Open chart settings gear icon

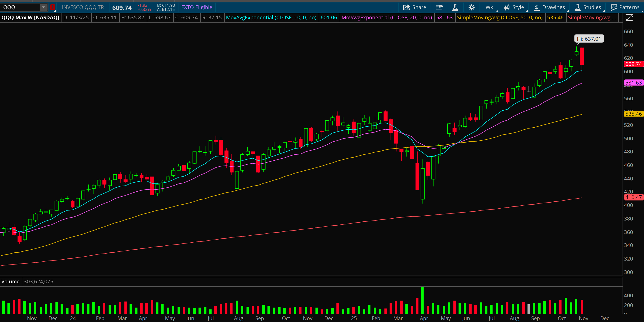click(472, 7)
